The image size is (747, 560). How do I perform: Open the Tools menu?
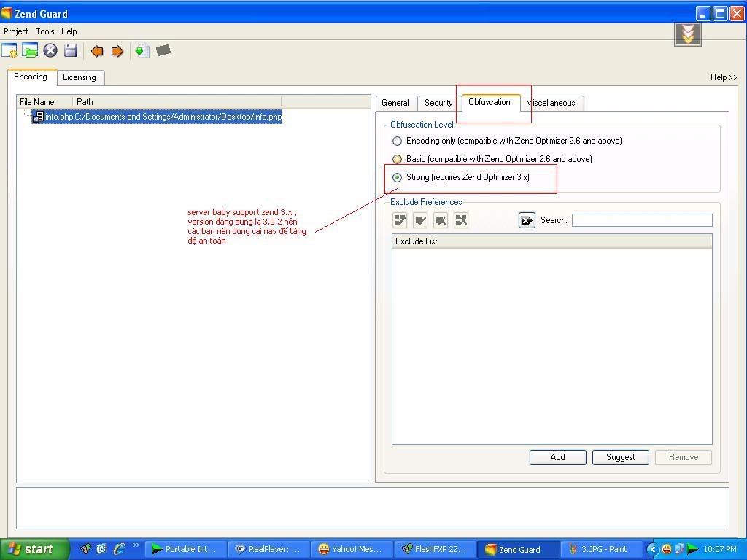(x=45, y=31)
